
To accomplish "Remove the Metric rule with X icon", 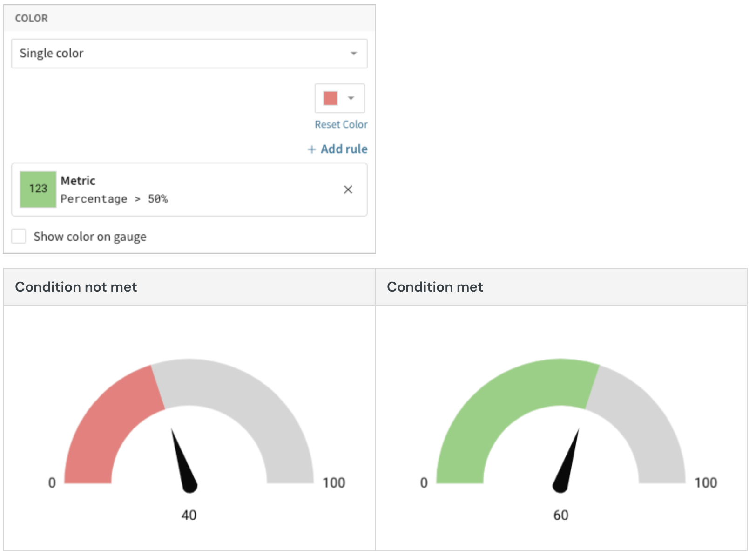I will pyautogui.click(x=348, y=190).
